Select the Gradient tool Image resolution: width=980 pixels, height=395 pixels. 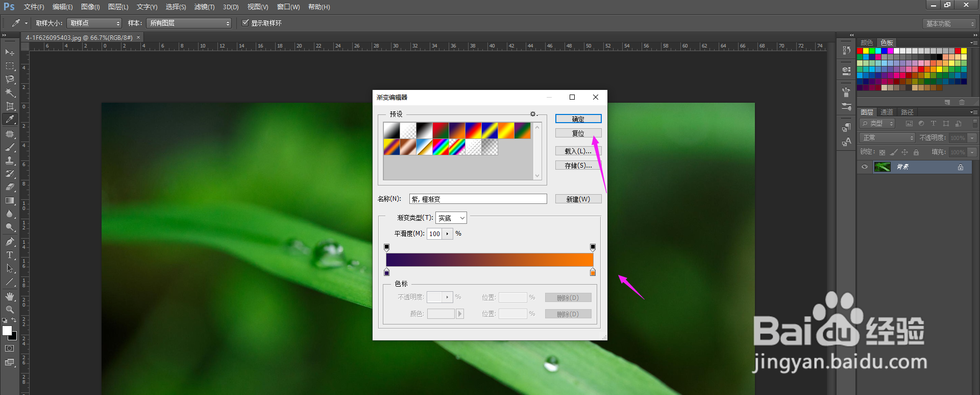pos(10,200)
